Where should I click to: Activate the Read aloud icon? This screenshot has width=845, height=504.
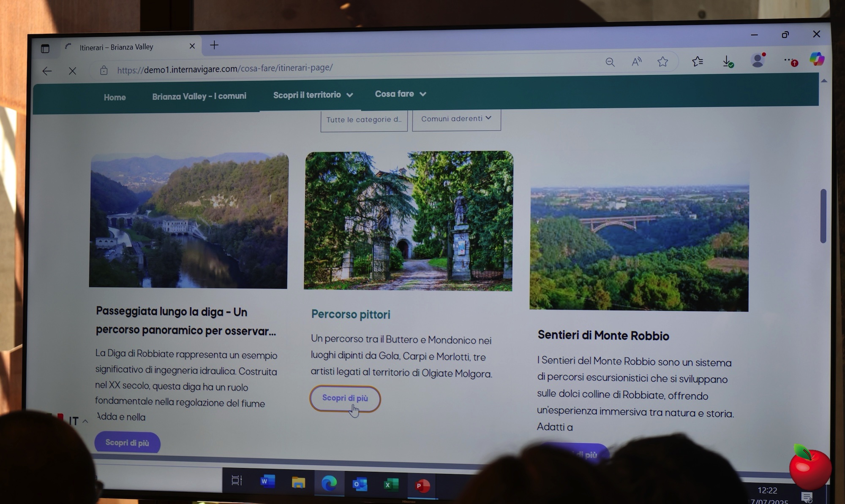(x=636, y=62)
